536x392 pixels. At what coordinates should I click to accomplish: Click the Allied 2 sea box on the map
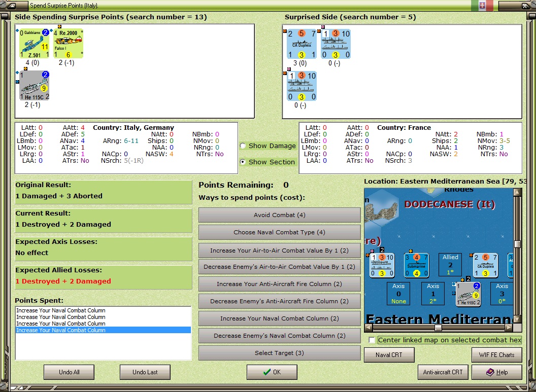tap(450, 265)
